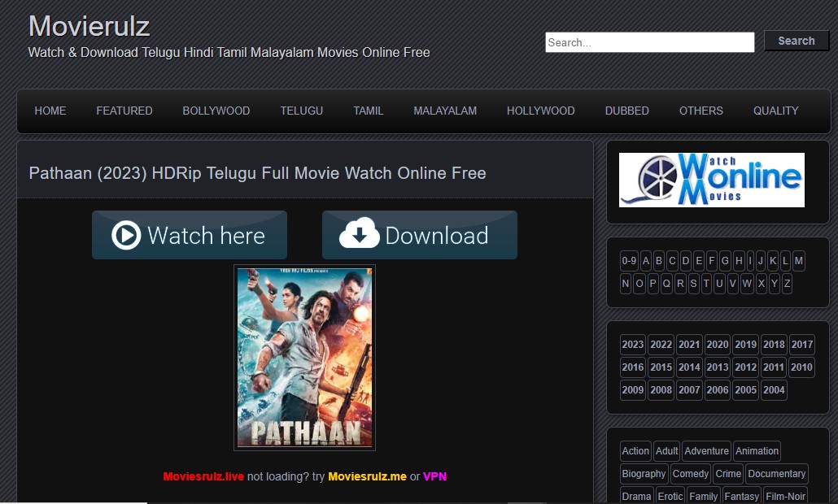Filter movies by year 2023
This screenshot has width=838, height=504.
point(633,345)
